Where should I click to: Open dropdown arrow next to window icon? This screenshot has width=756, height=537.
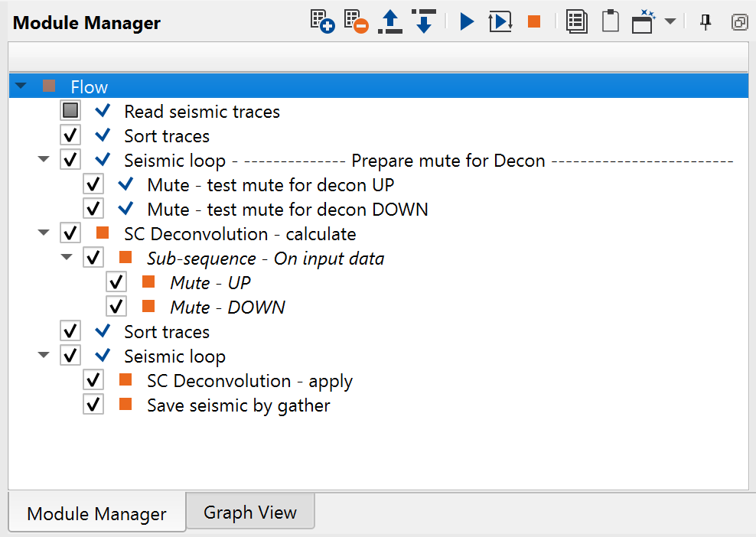(x=670, y=21)
